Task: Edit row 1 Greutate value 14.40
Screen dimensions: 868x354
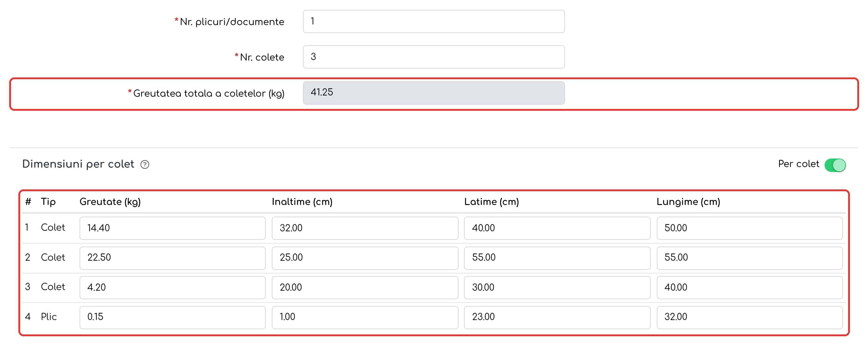Action: coord(173,228)
